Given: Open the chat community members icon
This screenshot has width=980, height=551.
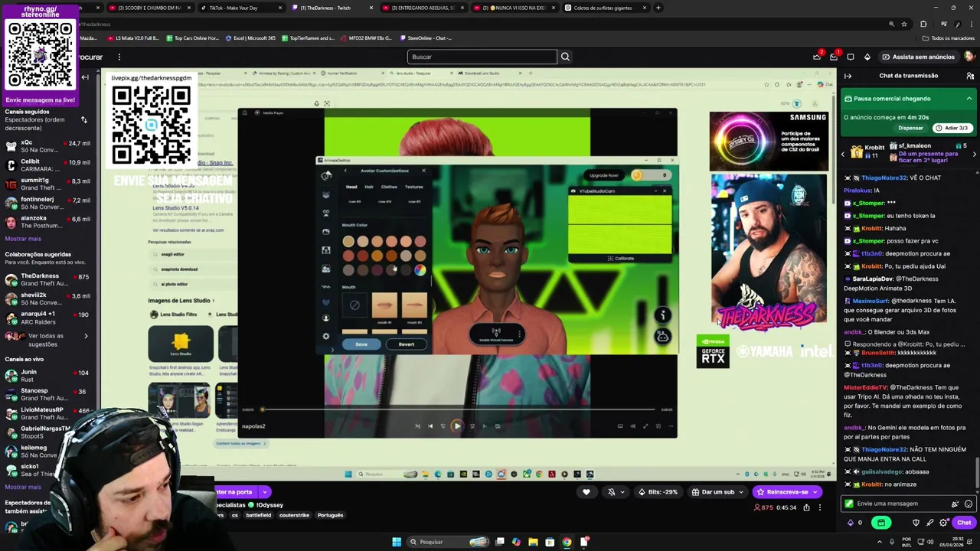Looking at the screenshot, I should pyautogui.click(x=970, y=76).
